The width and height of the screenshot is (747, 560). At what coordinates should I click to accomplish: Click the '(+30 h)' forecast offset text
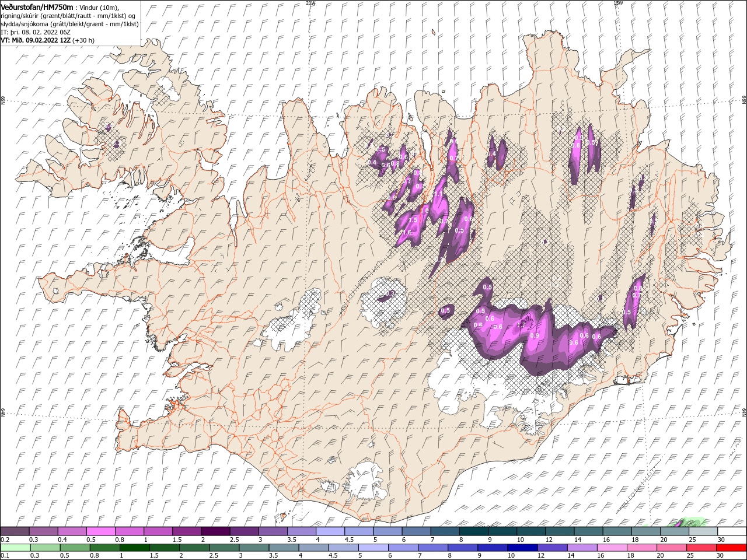coord(83,40)
